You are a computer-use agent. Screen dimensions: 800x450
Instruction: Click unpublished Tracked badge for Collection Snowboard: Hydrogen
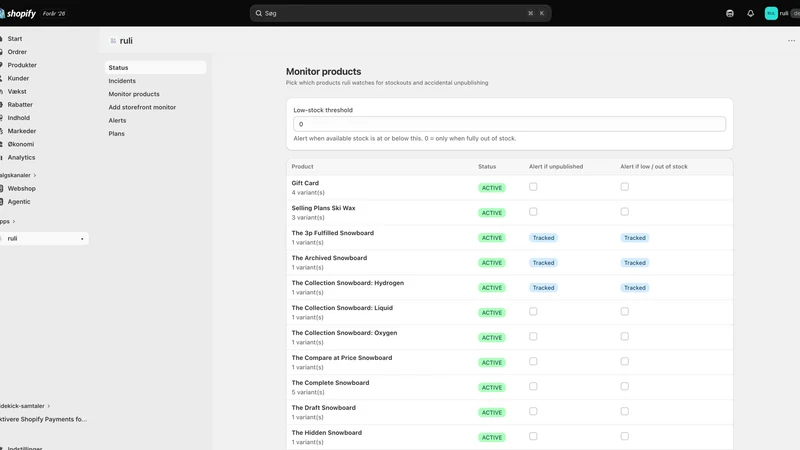click(543, 288)
